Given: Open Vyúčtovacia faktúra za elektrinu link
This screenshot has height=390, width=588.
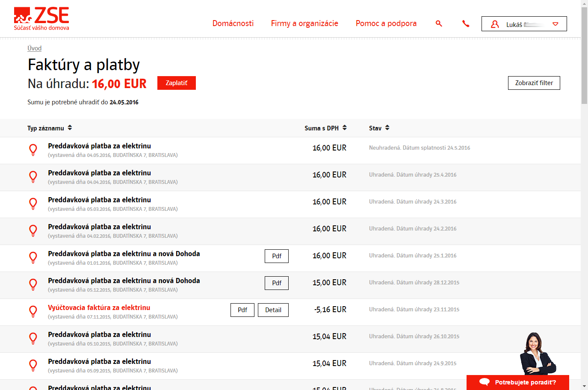Looking at the screenshot, I should [x=99, y=307].
